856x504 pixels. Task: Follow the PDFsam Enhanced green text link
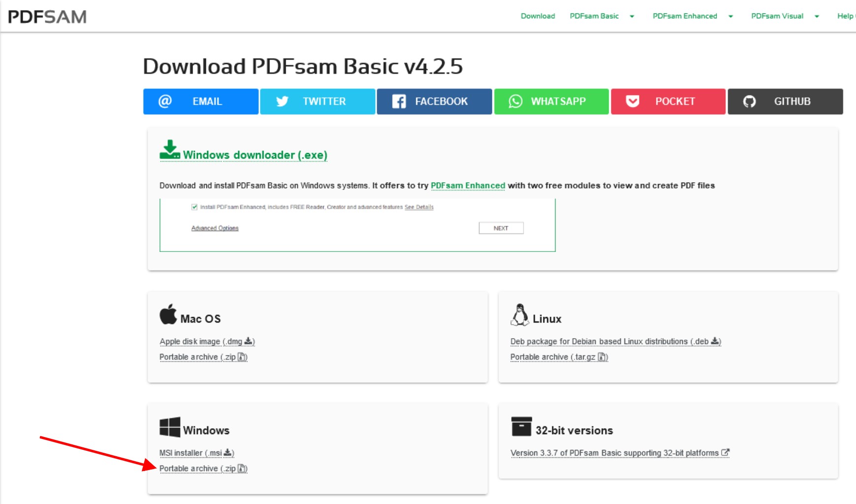coord(468,186)
